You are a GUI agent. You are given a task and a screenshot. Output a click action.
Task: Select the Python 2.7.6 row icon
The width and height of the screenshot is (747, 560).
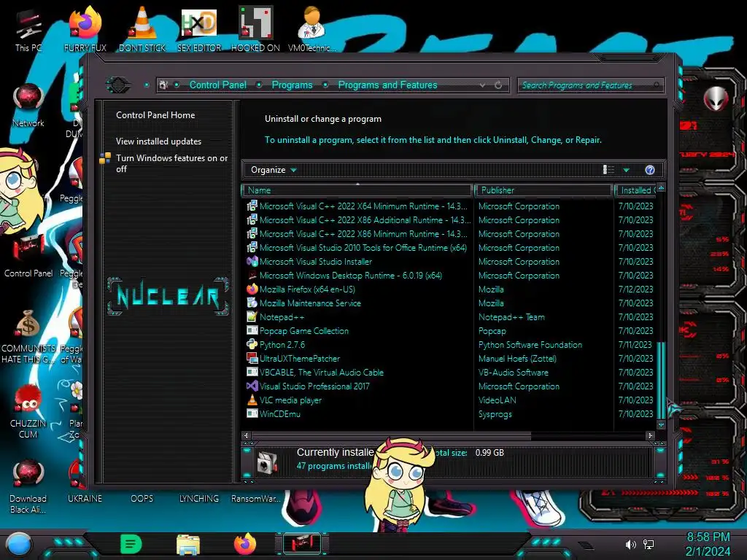[x=252, y=344]
